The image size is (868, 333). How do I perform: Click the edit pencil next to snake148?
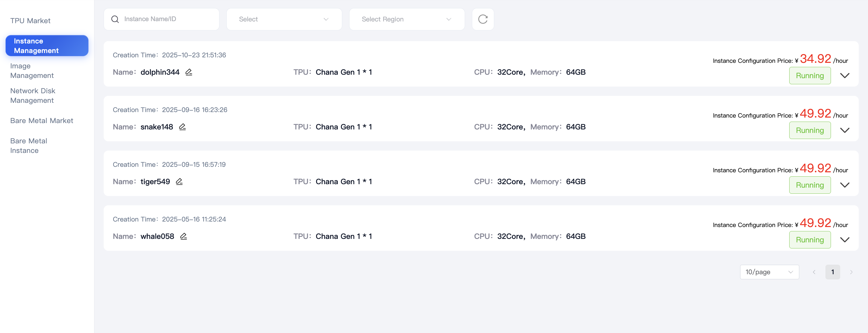coord(183,127)
